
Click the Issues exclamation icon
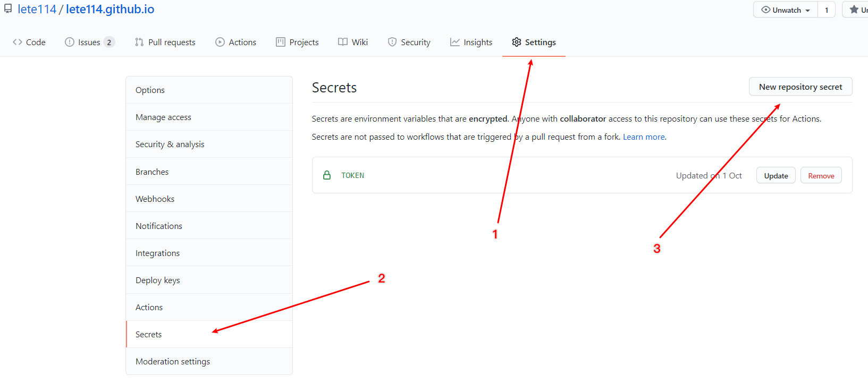click(69, 42)
